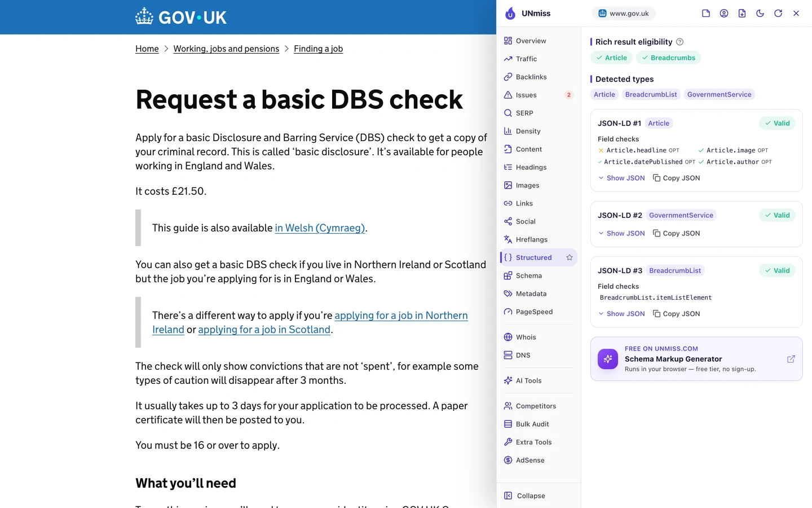Screen dimensions: 812x508
Task: Open the PageSpeed sidebar section
Action: point(539,312)
